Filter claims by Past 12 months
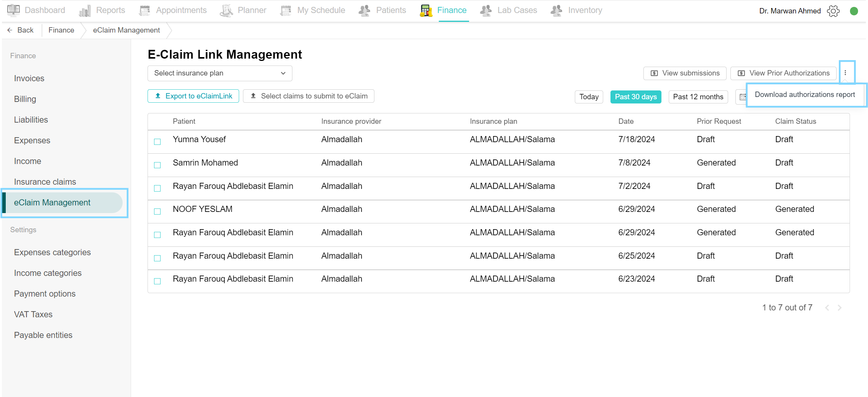868x397 pixels. pyautogui.click(x=698, y=97)
